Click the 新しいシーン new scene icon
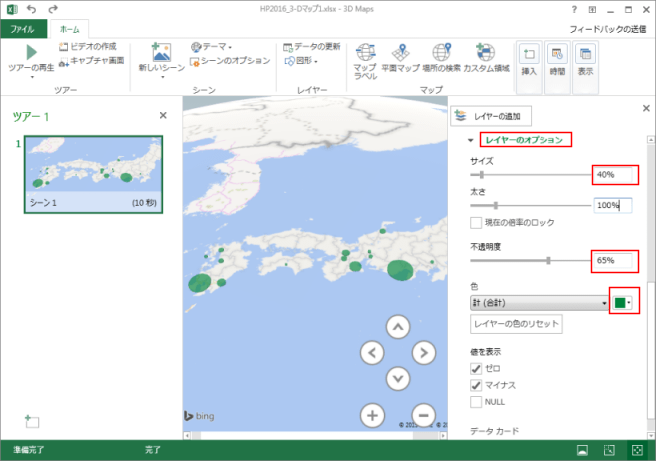The image size is (656, 461). [161, 52]
